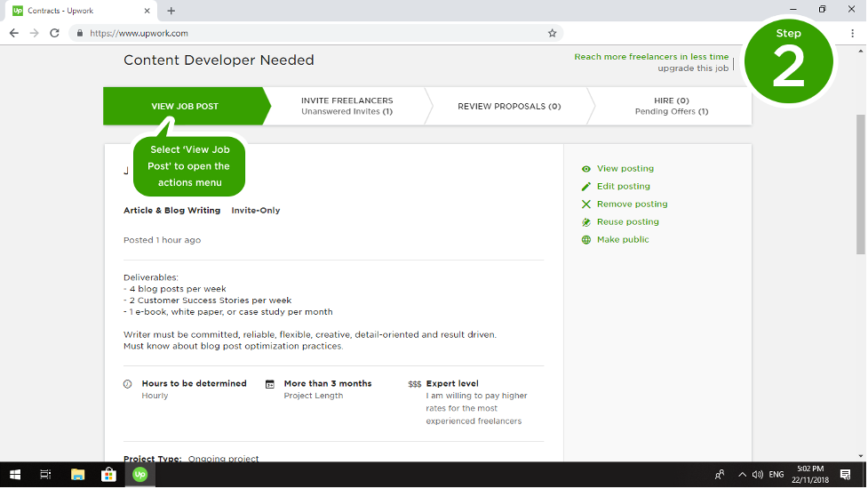
Task: Switch to the Invite Freelancers tab
Action: (x=347, y=106)
